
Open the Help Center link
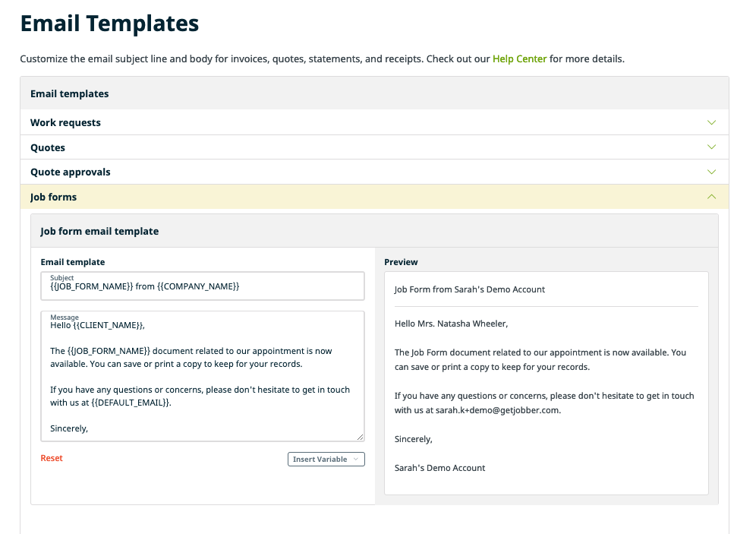click(519, 58)
